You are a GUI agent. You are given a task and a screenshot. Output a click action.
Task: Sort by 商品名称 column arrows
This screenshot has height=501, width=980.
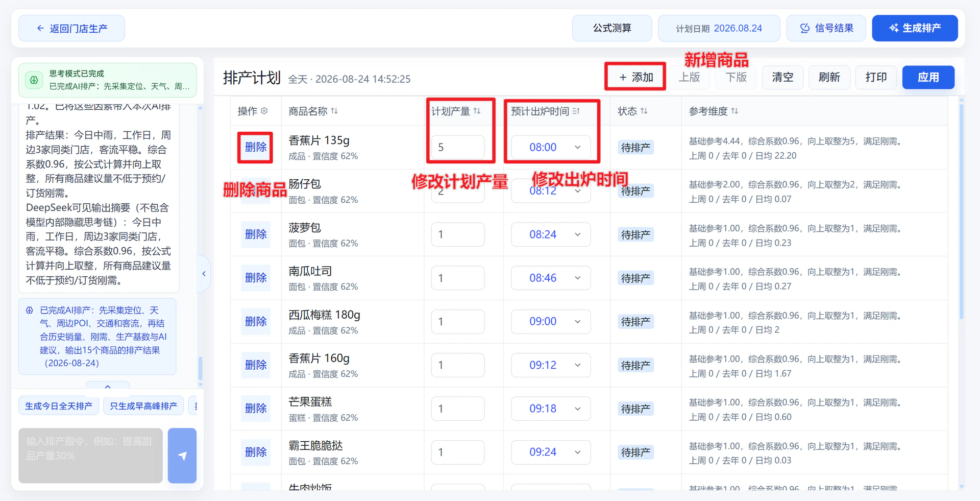334,111
